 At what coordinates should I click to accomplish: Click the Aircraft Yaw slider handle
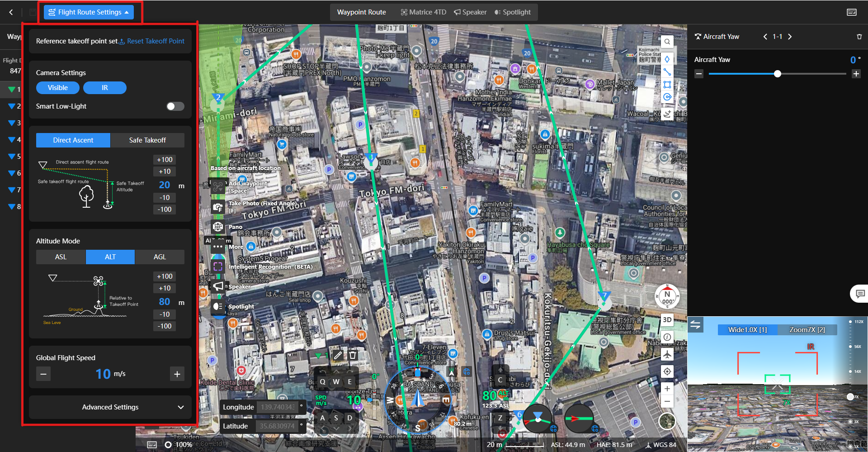[778, 74]
